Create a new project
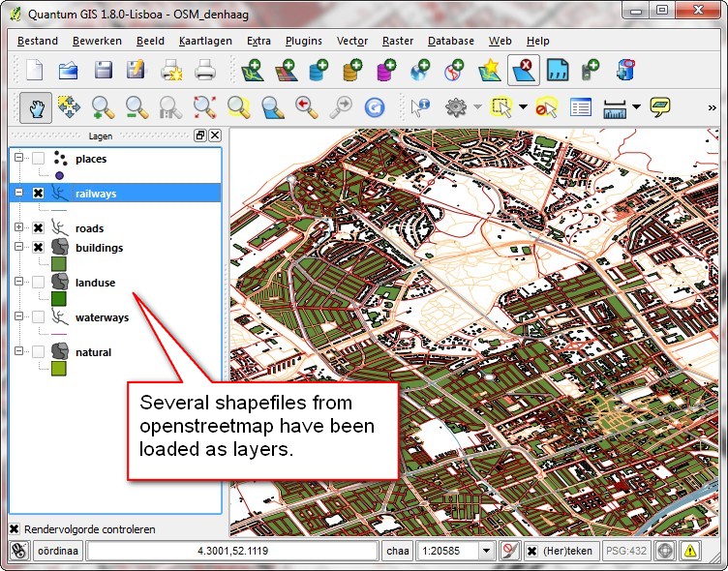 (x=34, y=71)
